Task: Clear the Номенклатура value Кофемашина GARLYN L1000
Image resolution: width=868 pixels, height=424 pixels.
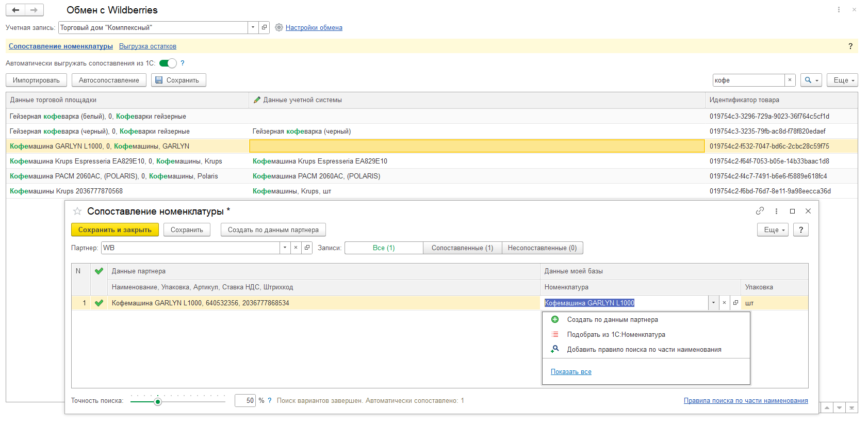Action: [x=724, y=303]
